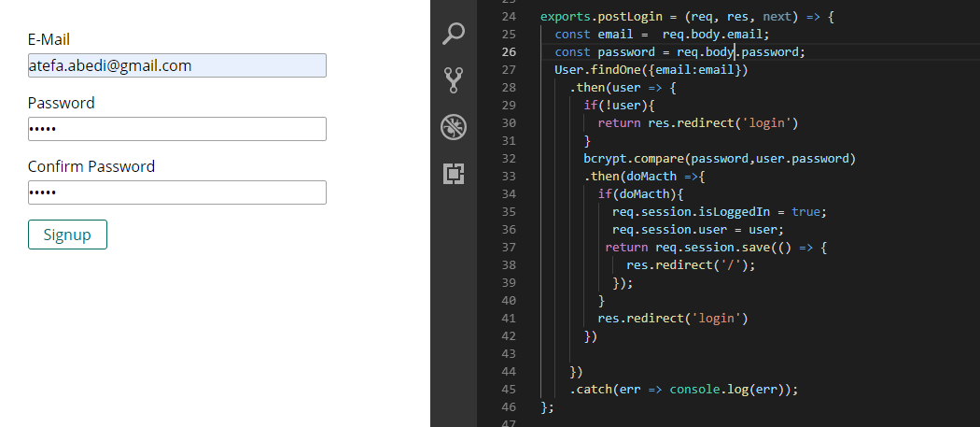Click the E-Mail label
Viewport: 980px width, 427px height.
pos(49,39)
